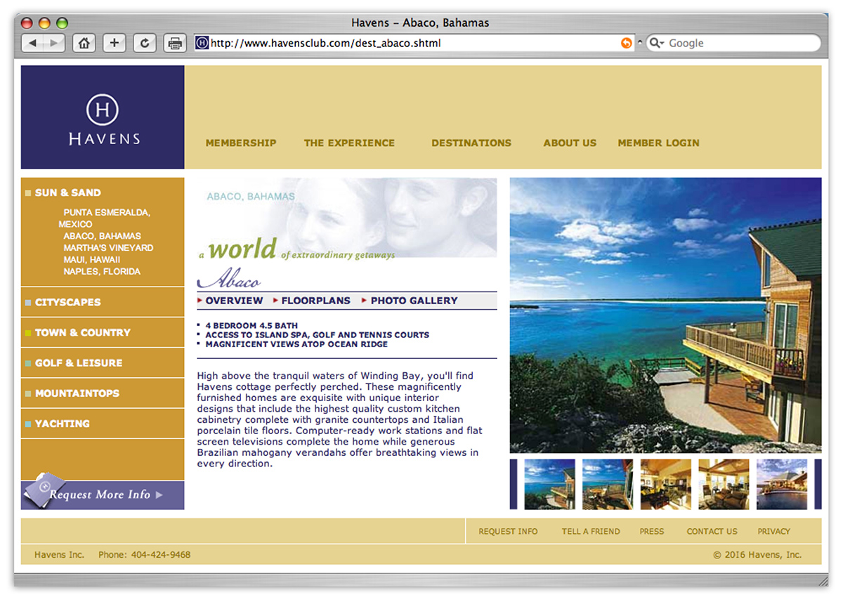Image resolution: width=843 pixels, height=616 pixels.
Task: Reload the page with the refresh icon
Action: click(144, 43)
